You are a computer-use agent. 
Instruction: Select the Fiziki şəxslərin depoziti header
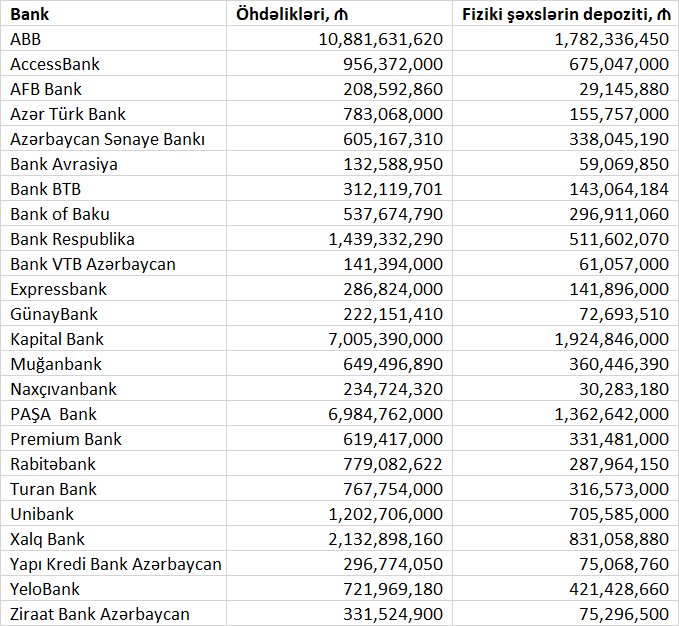coord(566,13)
